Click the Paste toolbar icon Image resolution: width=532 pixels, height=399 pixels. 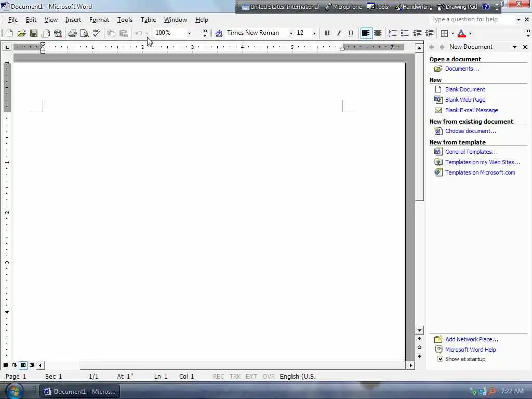pyautogui.click(x=124, y=33)
